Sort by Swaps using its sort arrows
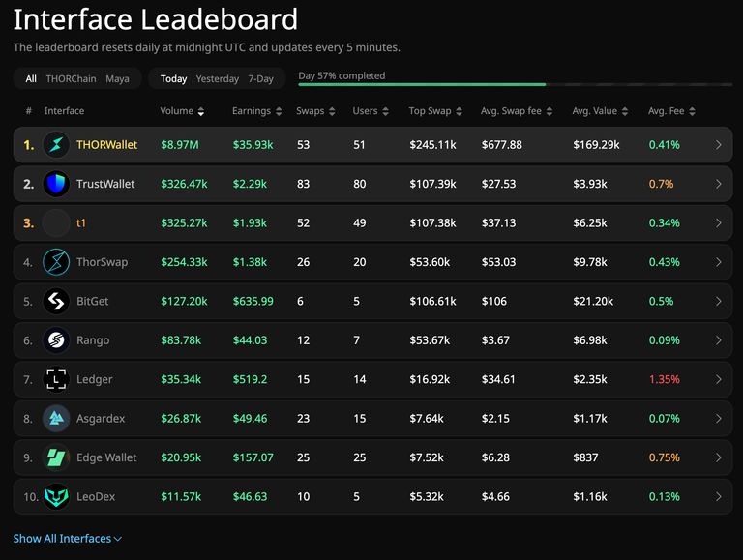Screen dimensions: 743x560 tap(332, 111)
